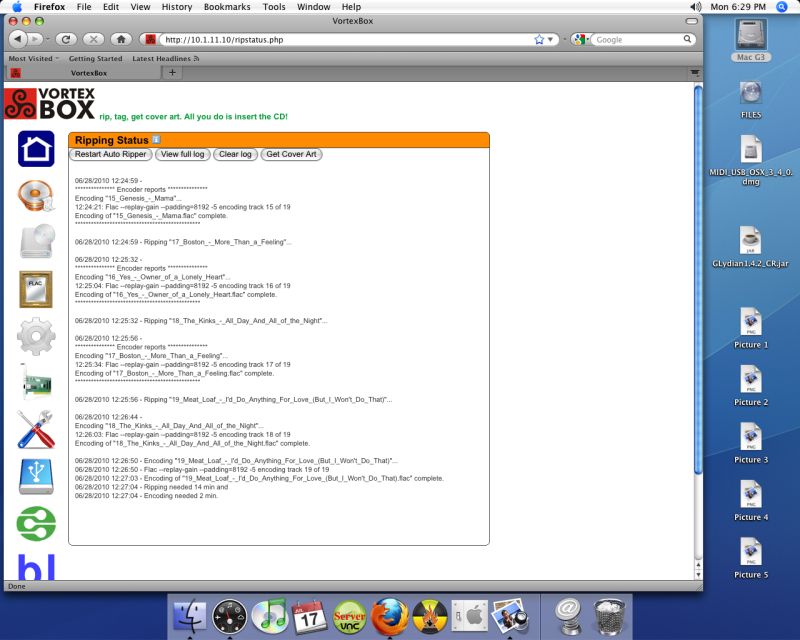Open the back/forward history dropdown arrow
800x640 pixels.
click(47, 39)
